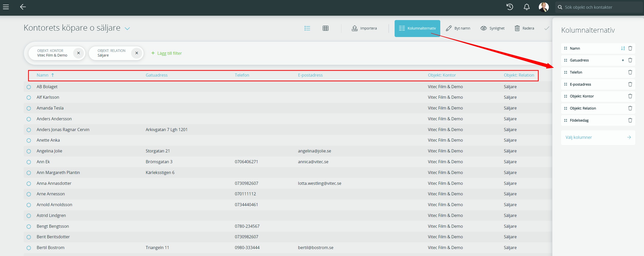Viewport: 644px width, 256px height.
Task: Select the Arne Arnesson row radio
Action: [29, 194]
